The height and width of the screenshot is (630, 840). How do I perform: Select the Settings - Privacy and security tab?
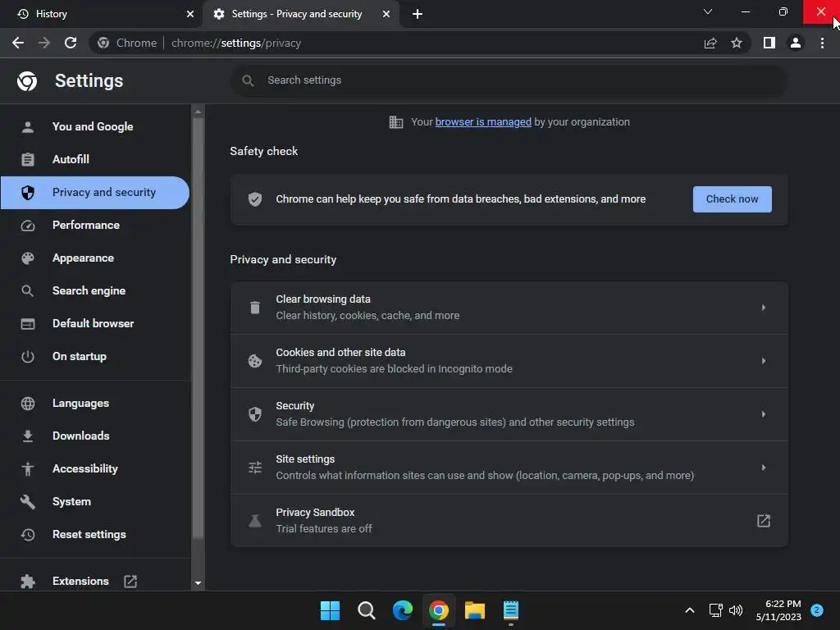(303, 14)
